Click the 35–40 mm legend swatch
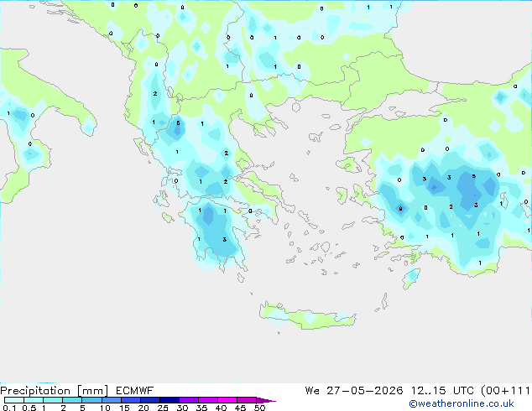 207,400
